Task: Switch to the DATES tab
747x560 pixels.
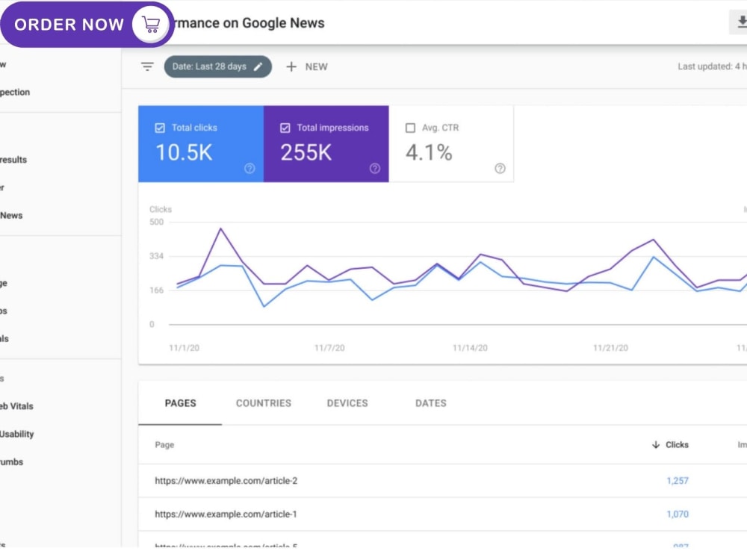Action: point(431,403)
